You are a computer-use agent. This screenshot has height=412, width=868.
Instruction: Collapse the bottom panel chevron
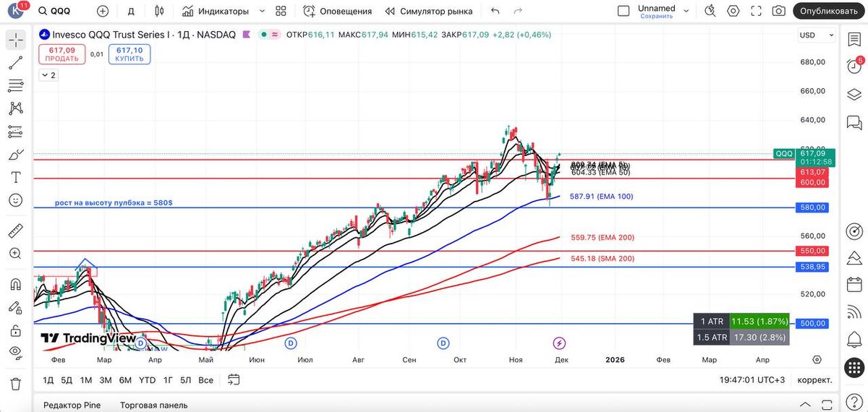click(805, 404)
